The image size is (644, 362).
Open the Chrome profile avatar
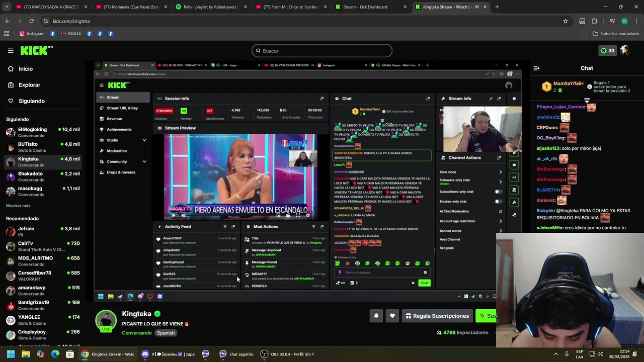624,21
